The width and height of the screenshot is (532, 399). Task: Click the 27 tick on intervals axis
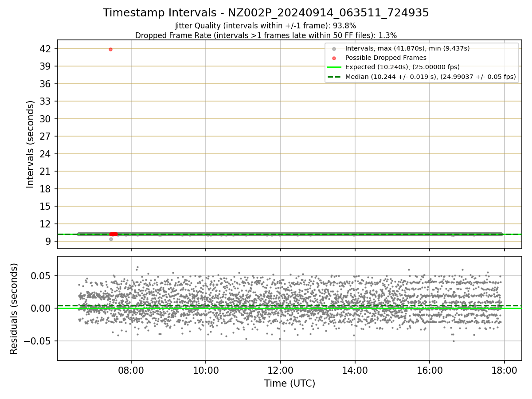click(x=46, y=136)
